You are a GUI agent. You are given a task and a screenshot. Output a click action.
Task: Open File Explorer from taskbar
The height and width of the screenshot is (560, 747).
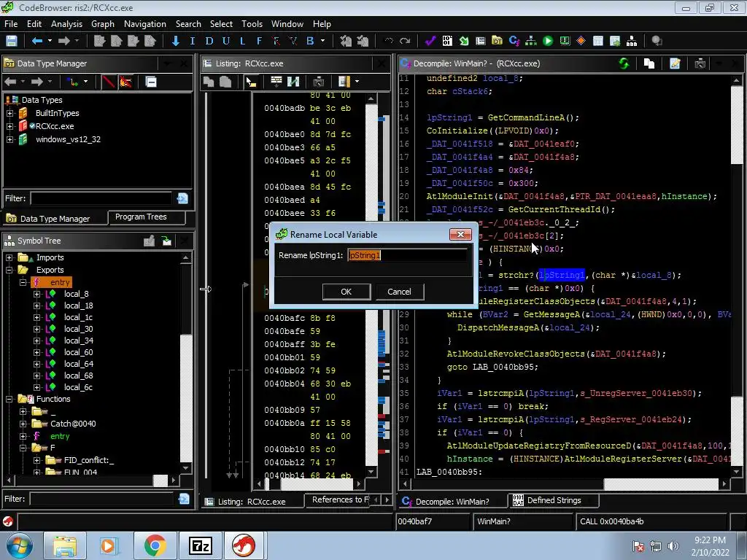tap(64, 545)
